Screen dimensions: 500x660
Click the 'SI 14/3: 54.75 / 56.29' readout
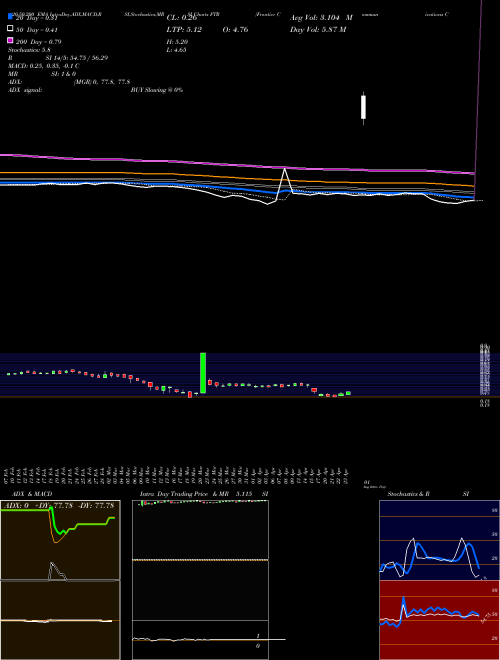click(x=77, y=58)
